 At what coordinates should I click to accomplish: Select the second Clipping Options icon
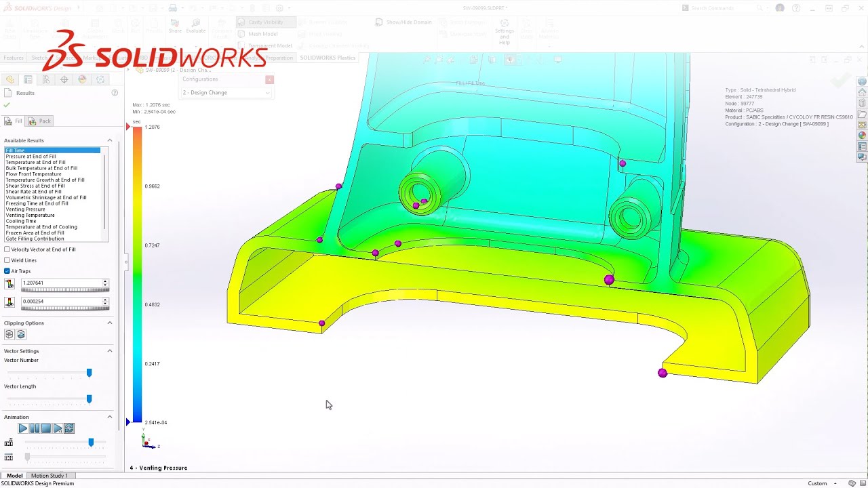(x=21, y=334)
